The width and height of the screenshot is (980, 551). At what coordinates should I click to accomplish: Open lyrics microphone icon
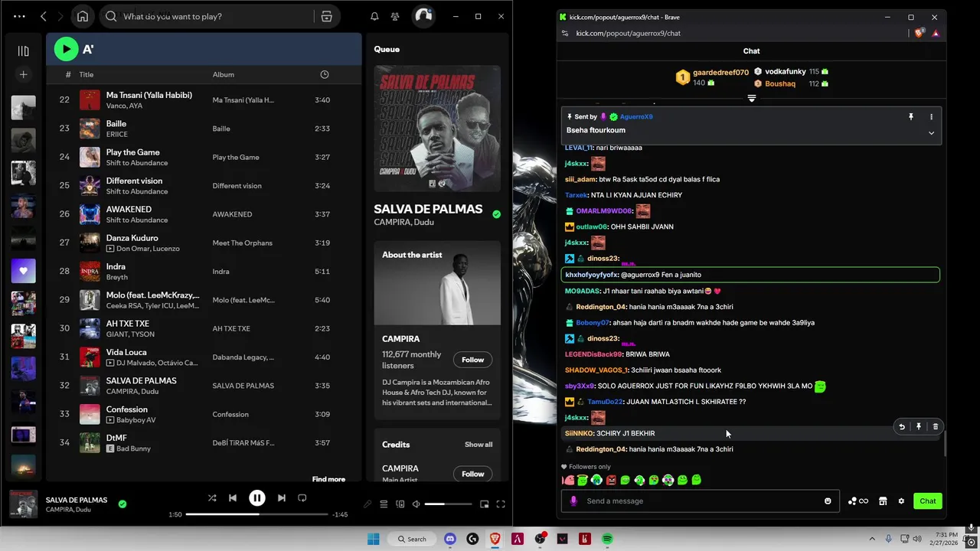tap(367, 504)
